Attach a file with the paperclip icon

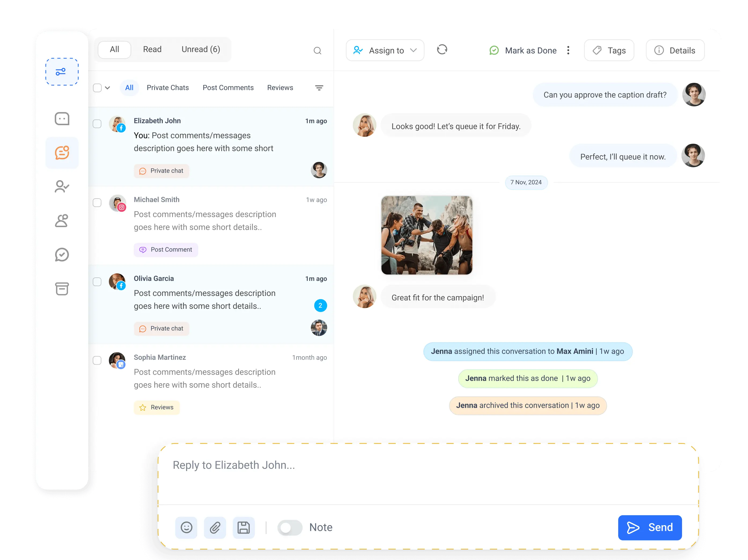(x=215, y=528)
